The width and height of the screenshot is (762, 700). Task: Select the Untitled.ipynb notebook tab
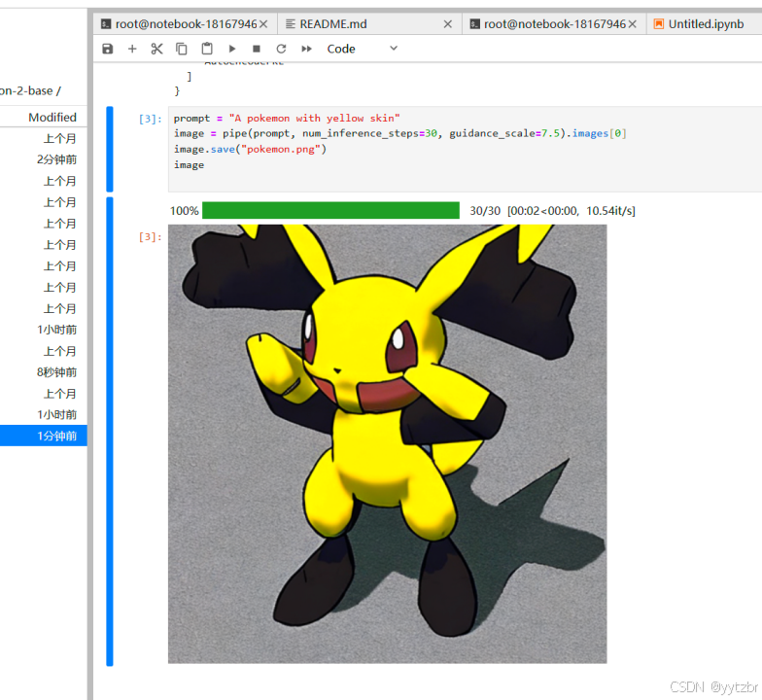(706, 23)
